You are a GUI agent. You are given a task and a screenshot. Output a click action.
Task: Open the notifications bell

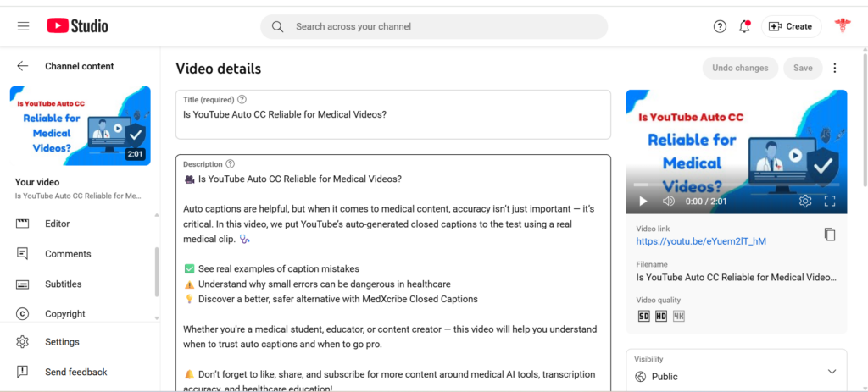[x=744, y=26]
